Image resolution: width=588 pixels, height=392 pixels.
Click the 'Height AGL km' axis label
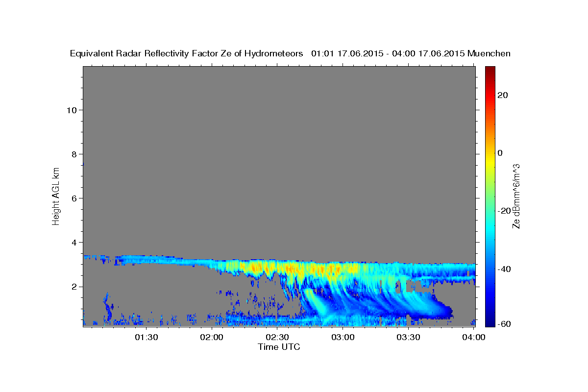56,196
